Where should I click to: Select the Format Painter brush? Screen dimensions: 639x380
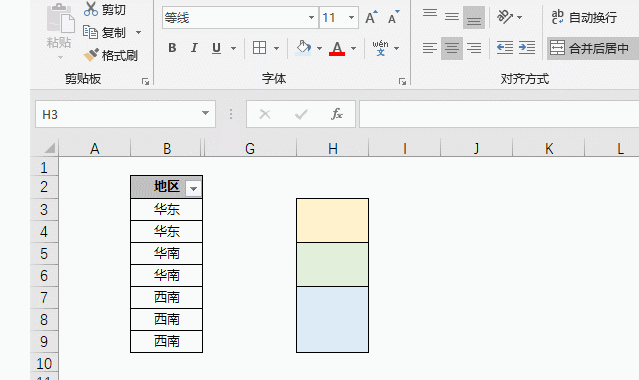point(91,55)
